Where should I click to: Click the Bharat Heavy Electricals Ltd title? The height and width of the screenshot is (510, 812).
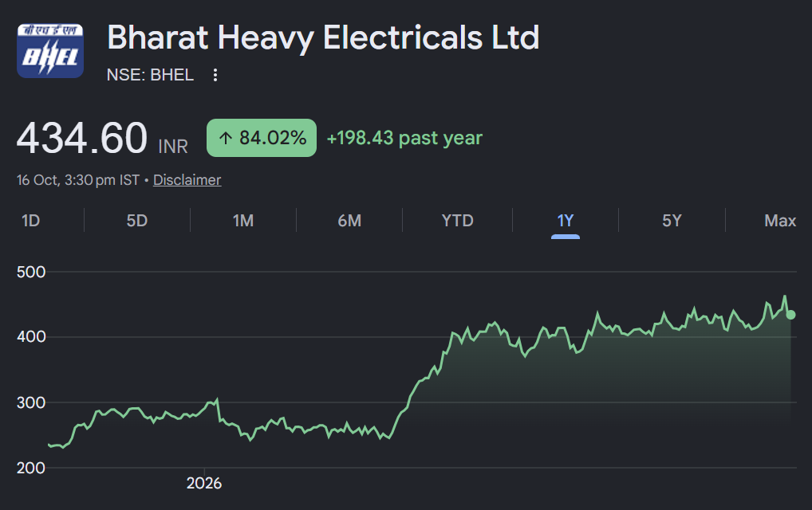[323, 37]
